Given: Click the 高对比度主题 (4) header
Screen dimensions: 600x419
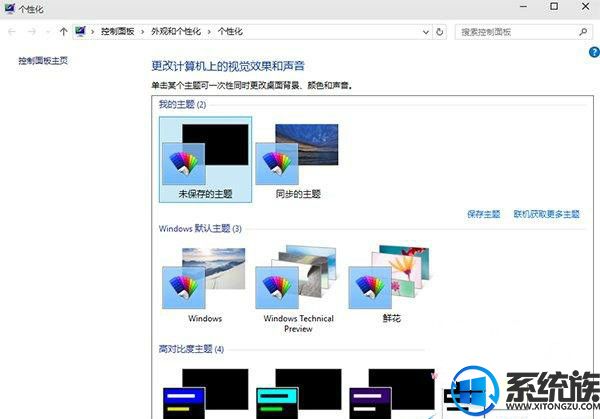Looking at the screenshot, I should [191, 349].
